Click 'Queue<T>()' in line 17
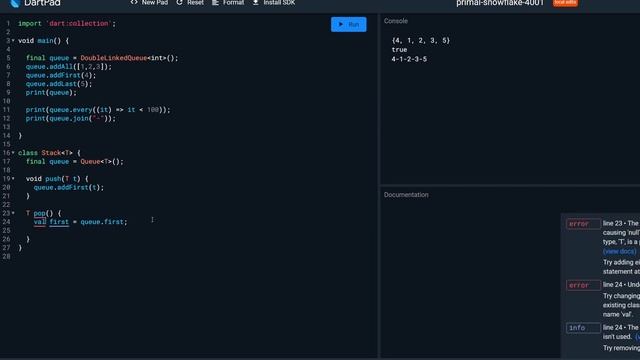The image size is (640, 360). 100,162
